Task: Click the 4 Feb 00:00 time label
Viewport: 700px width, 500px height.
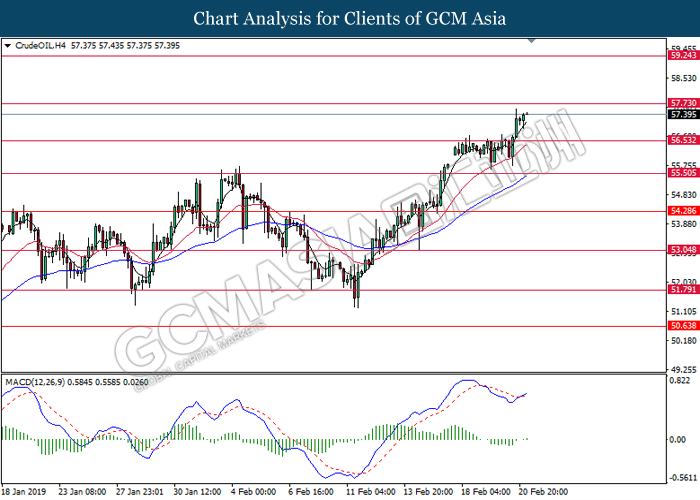Action: coord(254,493)
